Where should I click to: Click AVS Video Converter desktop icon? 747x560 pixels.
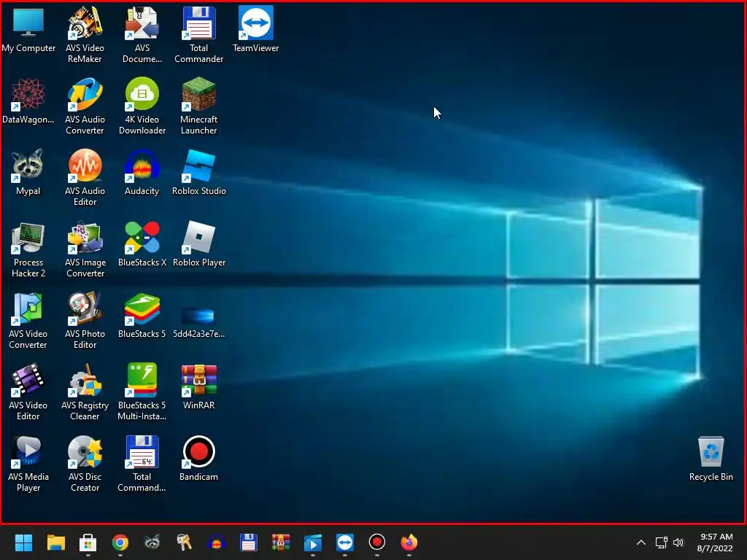28,321
